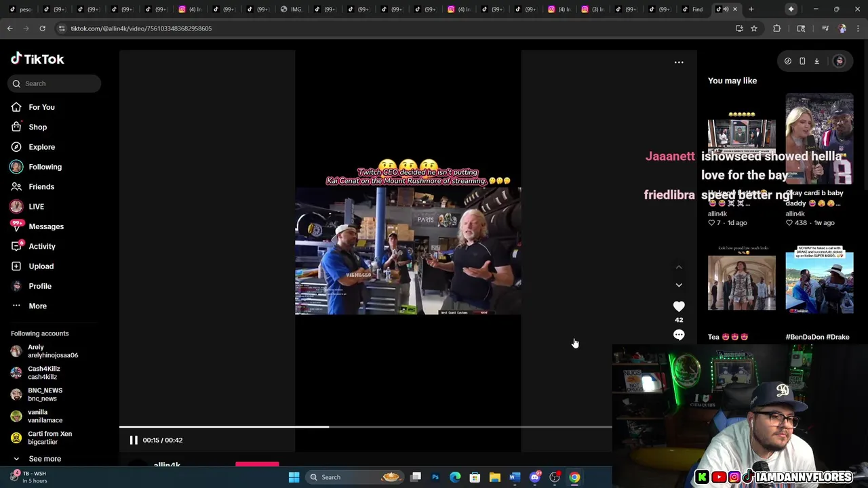868x488 pixels.
Task: Open the 'Tea' recommended video thumbnail
Action: [x=742, y=283]
